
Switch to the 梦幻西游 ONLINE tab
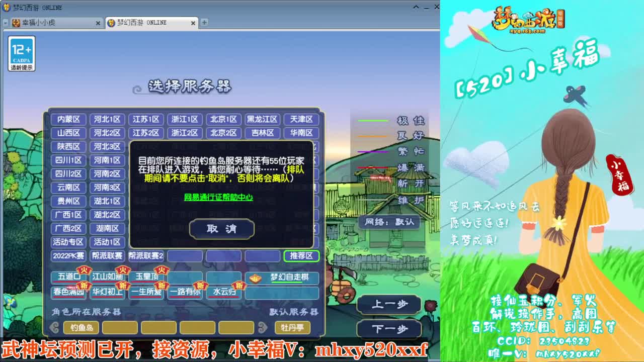(x=151, y=23)
